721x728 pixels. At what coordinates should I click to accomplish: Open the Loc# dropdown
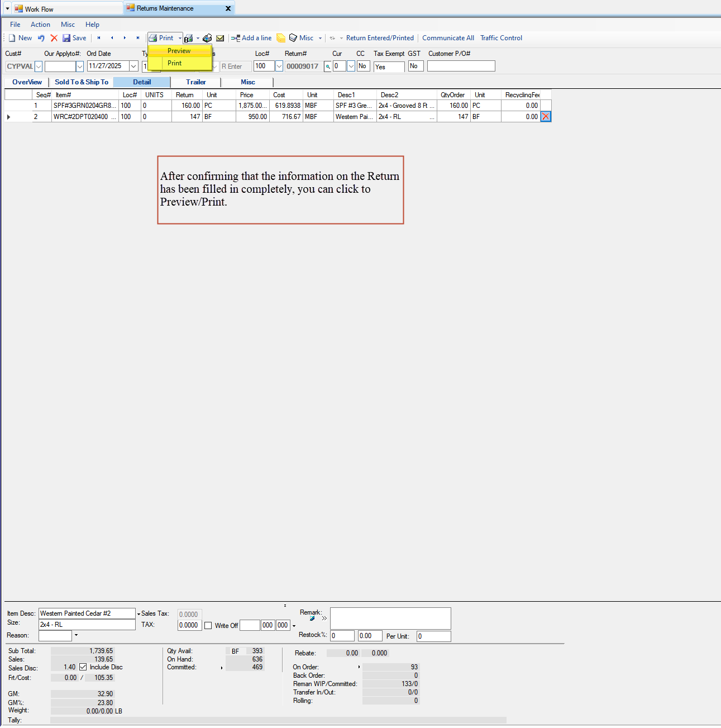278,65
